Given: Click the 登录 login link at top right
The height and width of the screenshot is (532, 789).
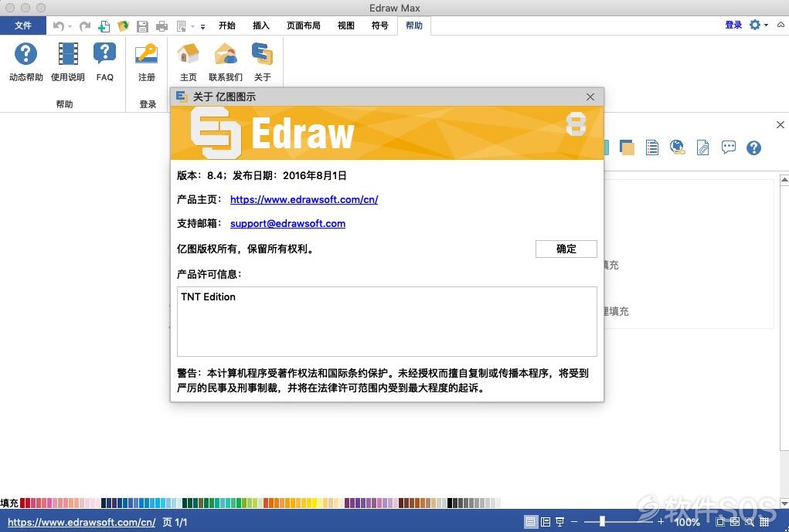Looking at the screenshot, I should (733, 25).
